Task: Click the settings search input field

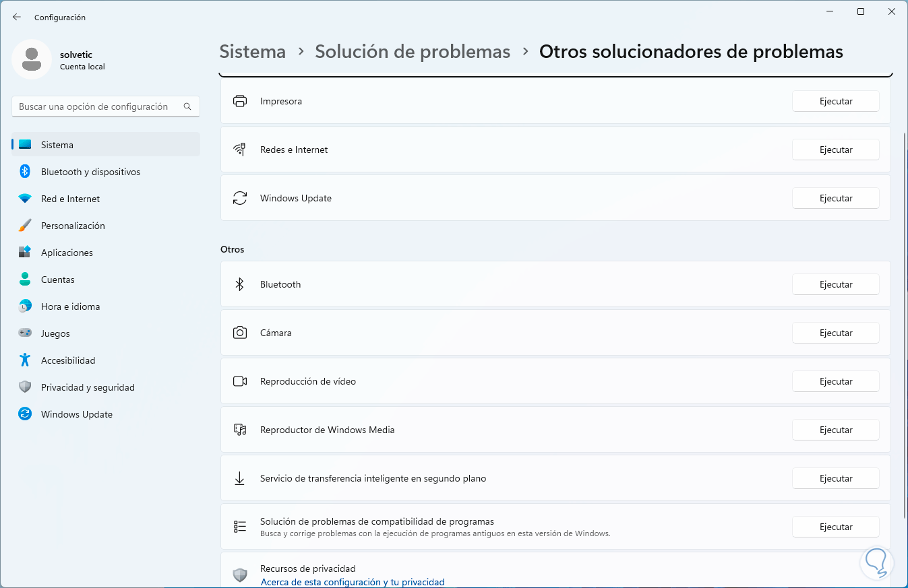Action: (x=106, y=106)
